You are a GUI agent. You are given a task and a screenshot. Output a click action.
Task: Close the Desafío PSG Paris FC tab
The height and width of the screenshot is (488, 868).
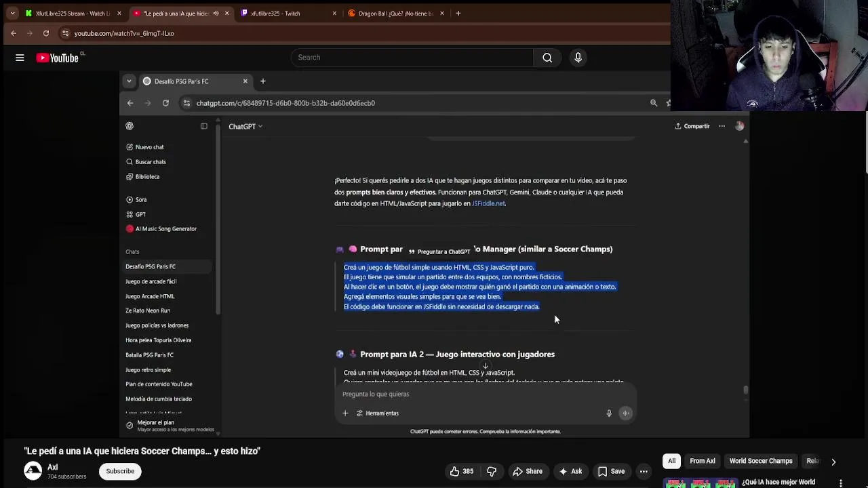coord(245,81)
